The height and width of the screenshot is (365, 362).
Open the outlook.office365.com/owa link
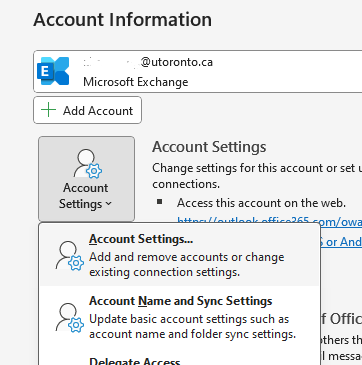[269, 221]
